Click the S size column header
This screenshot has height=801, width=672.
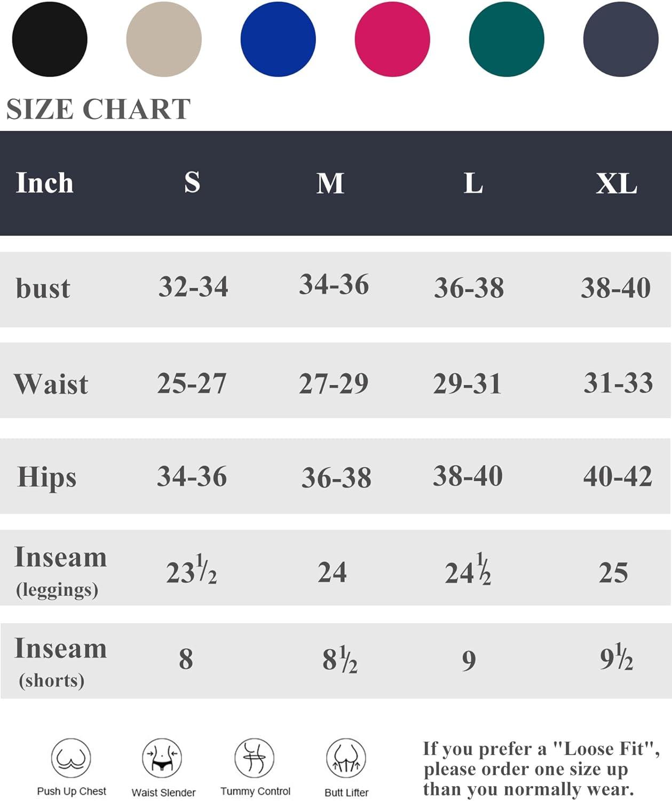(192, 183)
